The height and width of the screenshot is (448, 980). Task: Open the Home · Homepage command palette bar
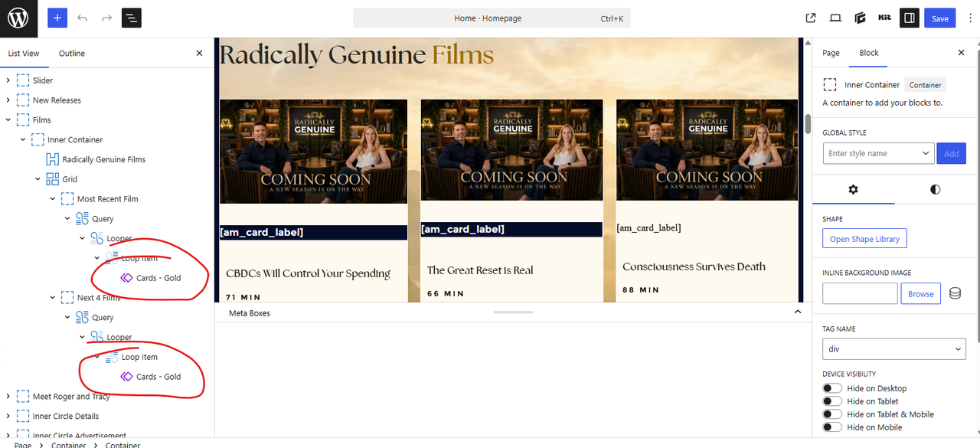492,18
